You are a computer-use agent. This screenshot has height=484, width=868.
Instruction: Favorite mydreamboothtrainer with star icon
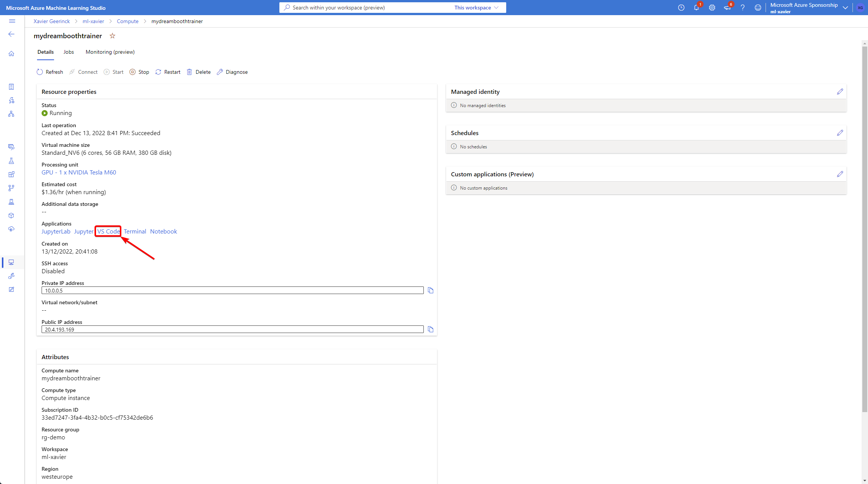click(112, 36)
